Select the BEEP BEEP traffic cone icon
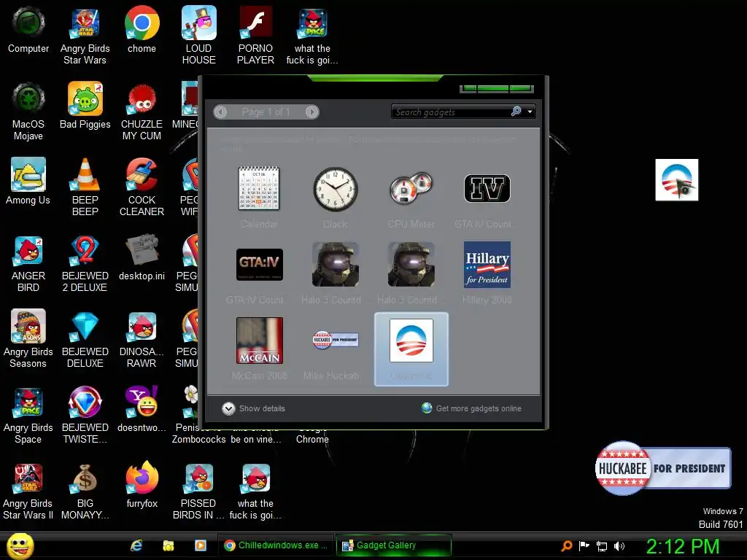Viewport: 747px width, 560px height. point(85,187)
